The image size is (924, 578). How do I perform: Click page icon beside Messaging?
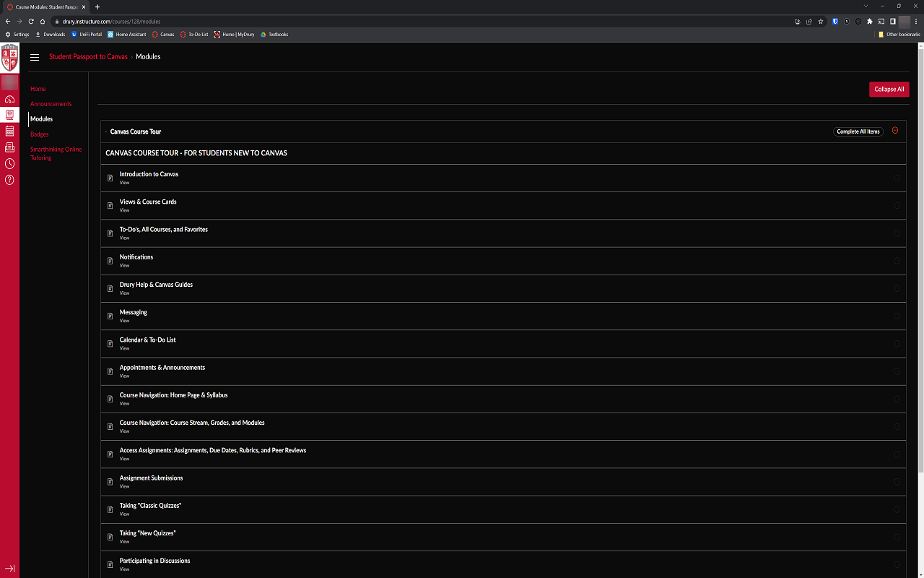110,316
